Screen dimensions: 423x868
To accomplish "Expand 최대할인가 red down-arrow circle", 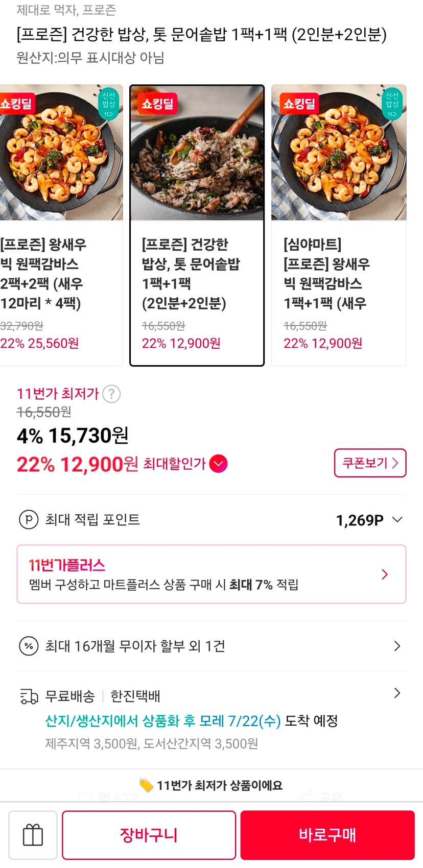I will pyautogui.click(x=219, y=464).
